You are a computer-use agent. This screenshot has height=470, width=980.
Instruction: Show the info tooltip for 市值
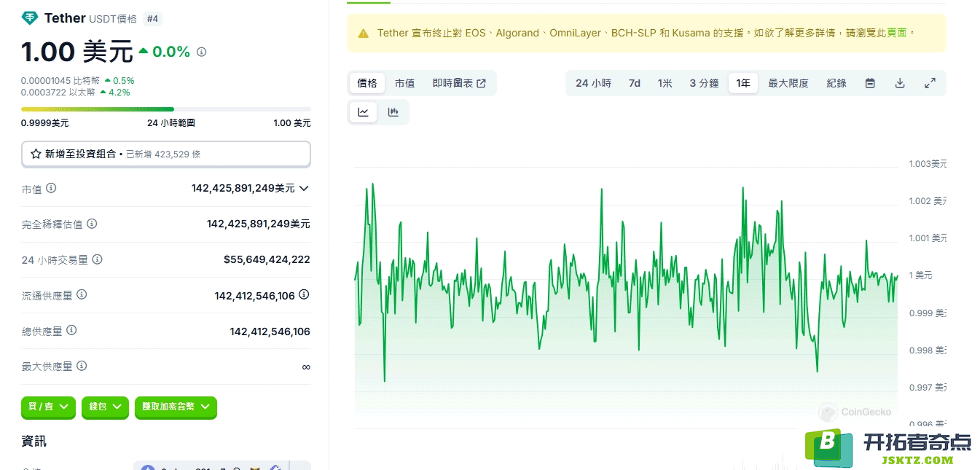pyautogui.click(x=51, y=188)
